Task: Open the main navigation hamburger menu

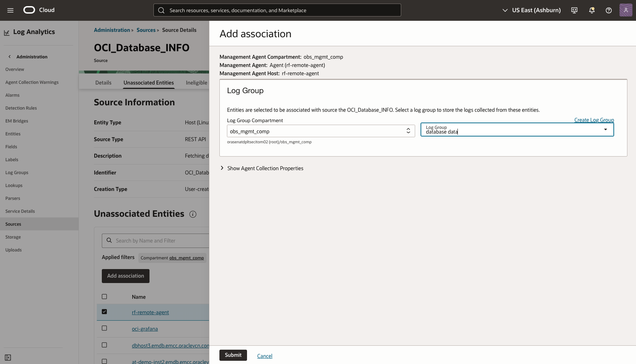Action: [x=10, y=10]
